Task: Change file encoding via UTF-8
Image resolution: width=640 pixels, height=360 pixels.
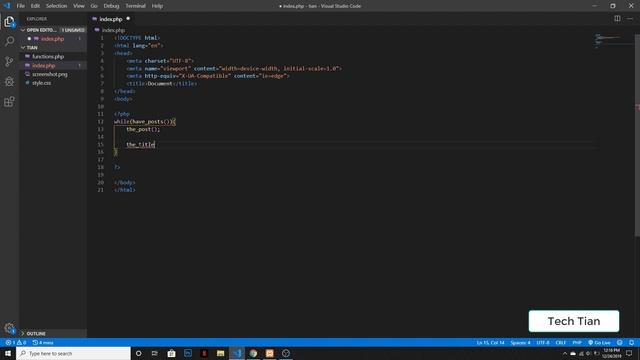Action: click(x=542, y=342)
